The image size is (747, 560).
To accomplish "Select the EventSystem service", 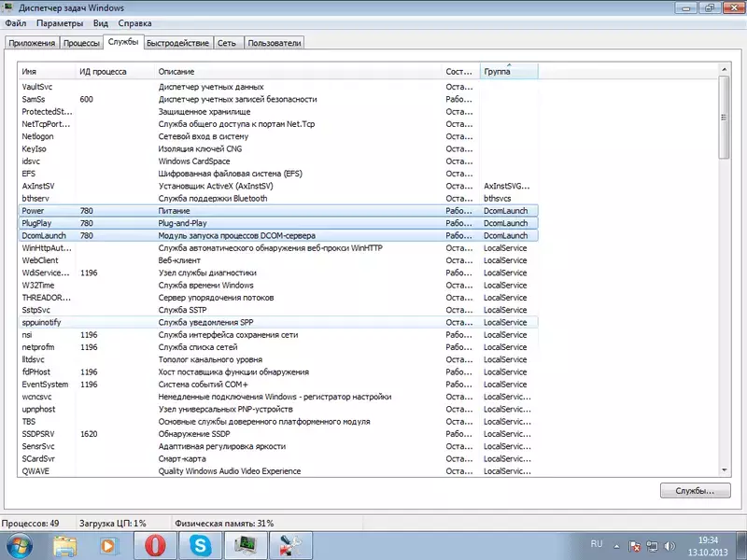I will [278, 384].
